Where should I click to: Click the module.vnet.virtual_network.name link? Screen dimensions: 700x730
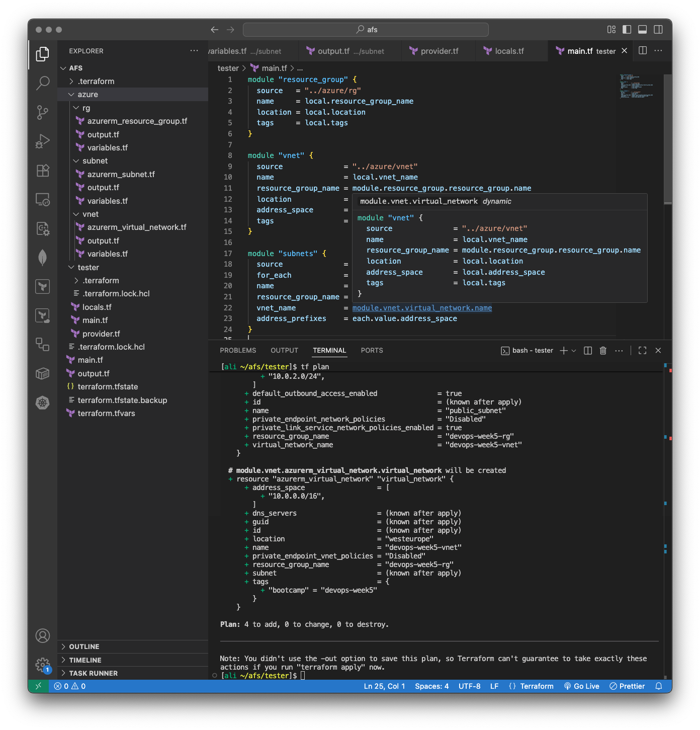[x=422, y=308]
